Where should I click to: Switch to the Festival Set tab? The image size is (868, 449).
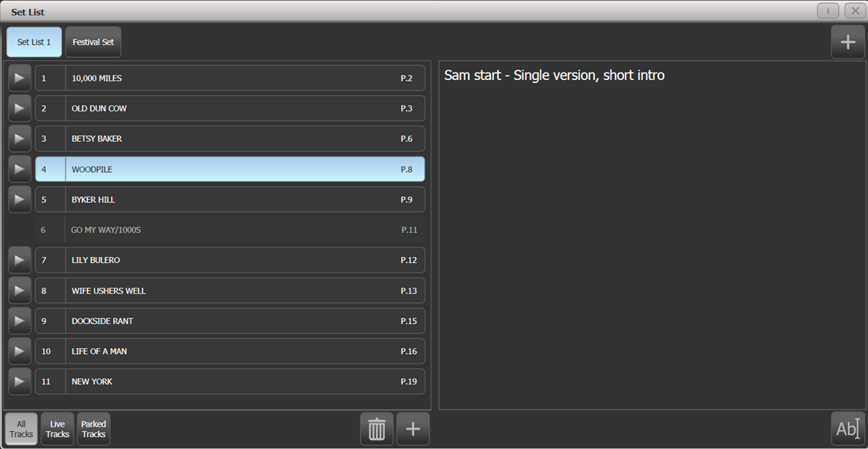click(x=93, y=42)
